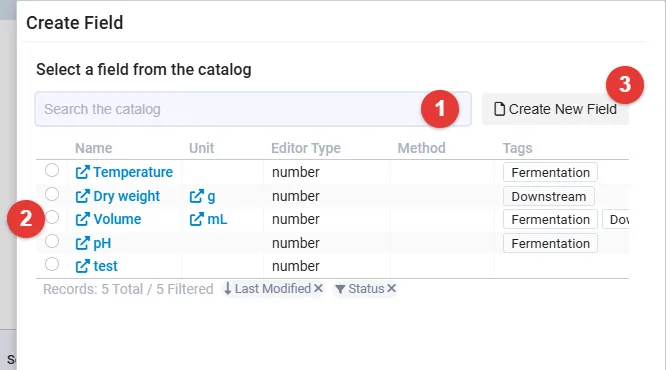The height and width of the screenshot is (370, 666).
Task: Select the pH radio button
Action: tap(52, 241)
